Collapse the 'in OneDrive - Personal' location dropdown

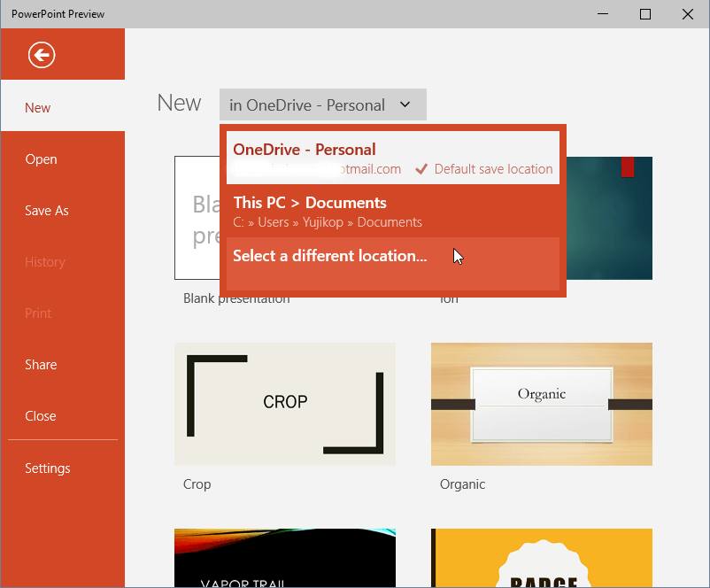(x=323, y=104)
